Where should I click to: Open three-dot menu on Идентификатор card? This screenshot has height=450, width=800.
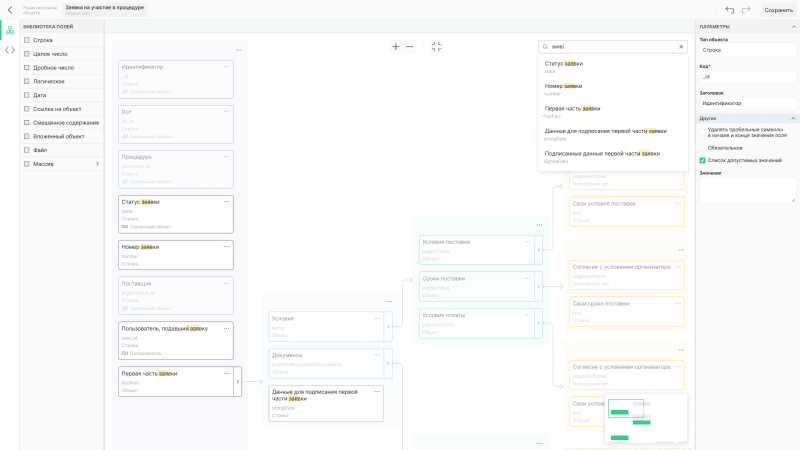[x=226, y=67]
